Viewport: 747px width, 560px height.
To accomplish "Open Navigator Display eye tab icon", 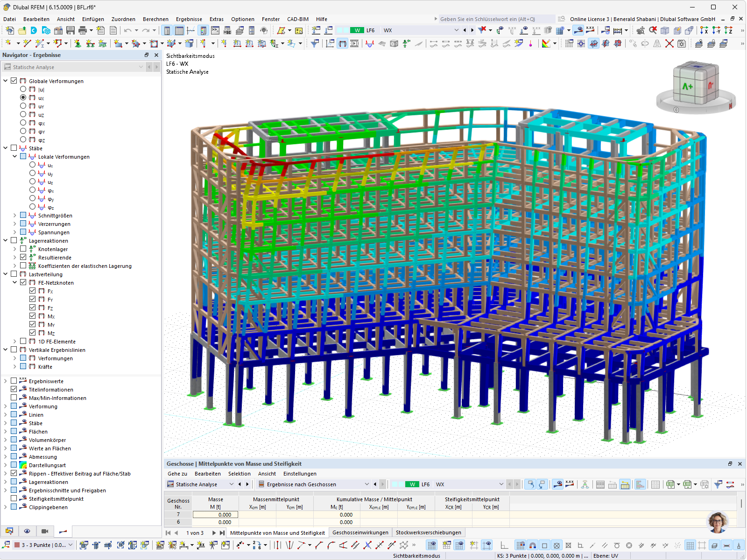I will point(27,531).
